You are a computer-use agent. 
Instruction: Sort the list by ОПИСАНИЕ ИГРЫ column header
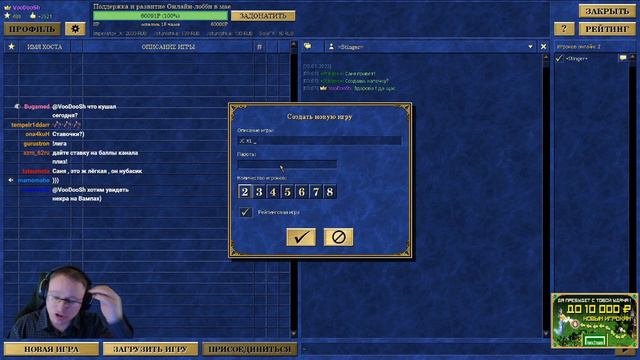[168, 47]
